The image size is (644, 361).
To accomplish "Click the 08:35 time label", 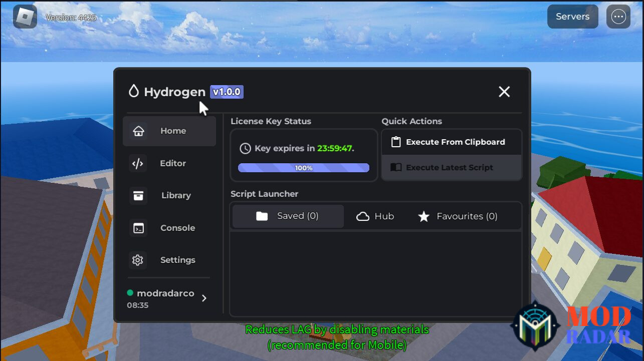I will (x=138, y=305).
